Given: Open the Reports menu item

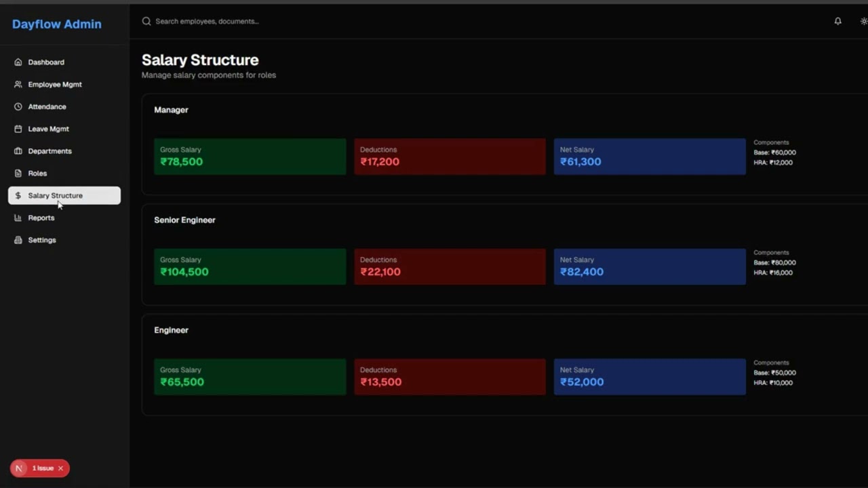Looking at the screenshot, I should pyautogui.click(x=41, y=218).
